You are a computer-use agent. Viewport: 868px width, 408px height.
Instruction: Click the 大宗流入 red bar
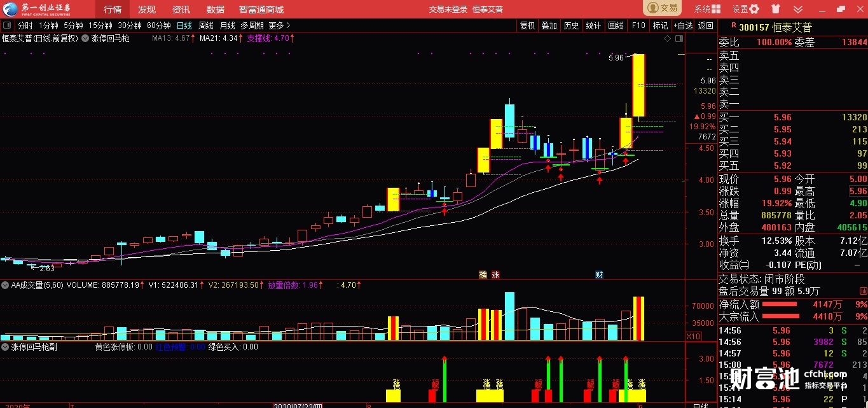pos(780,316)
